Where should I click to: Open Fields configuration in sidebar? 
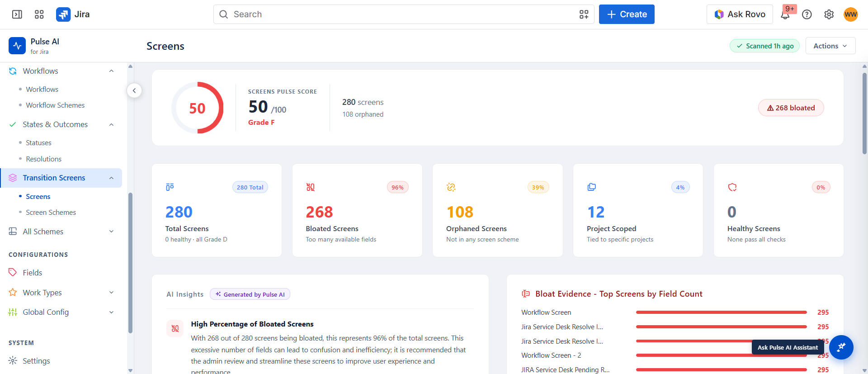[33, 273]
